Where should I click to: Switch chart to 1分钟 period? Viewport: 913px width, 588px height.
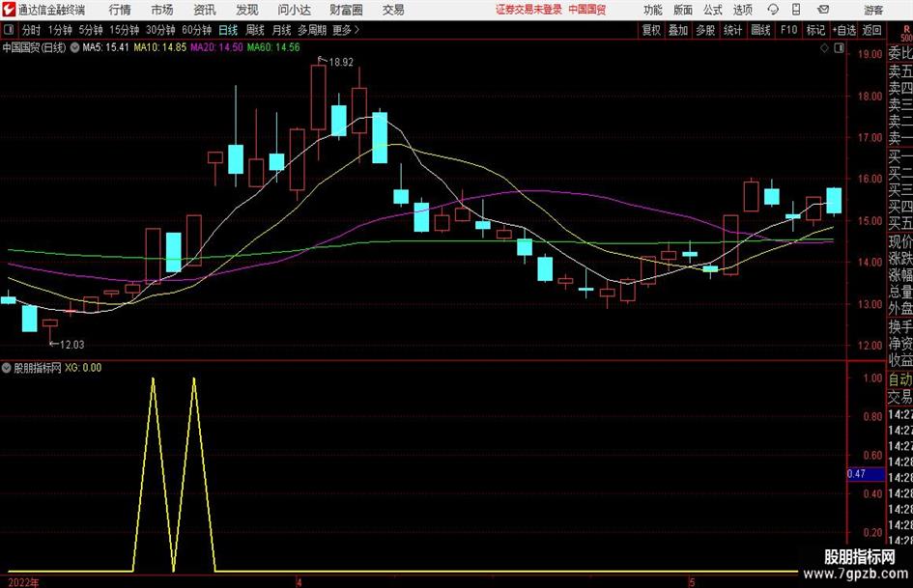point(60,30)
